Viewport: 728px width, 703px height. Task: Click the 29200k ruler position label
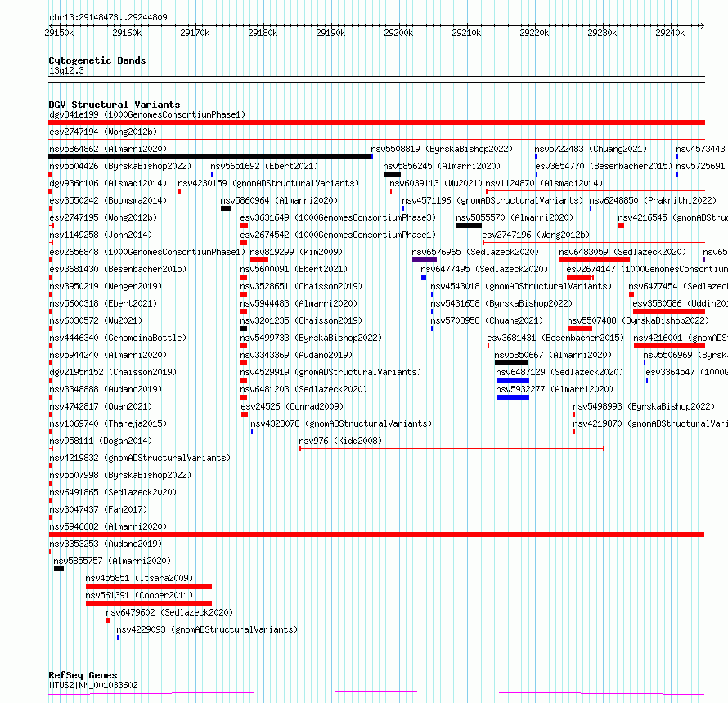(398, 33)
